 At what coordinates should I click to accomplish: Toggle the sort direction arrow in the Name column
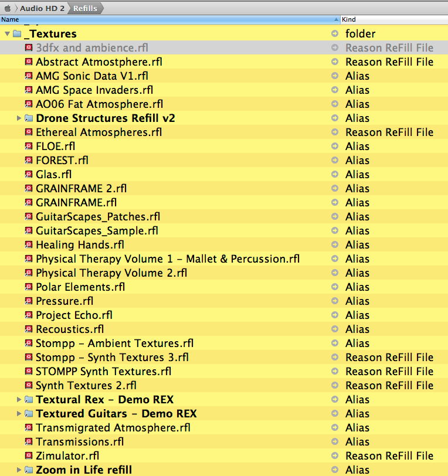click(x=336, y=19)
